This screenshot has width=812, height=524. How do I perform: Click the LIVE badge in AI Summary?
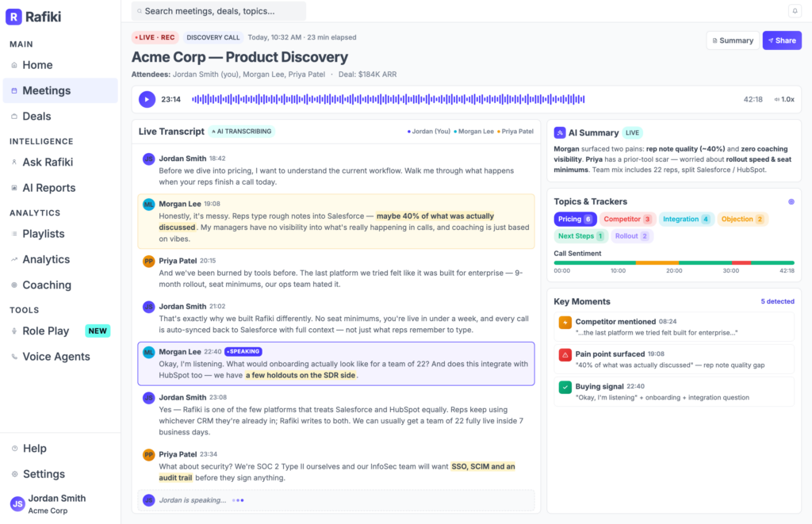pos(632,132)
